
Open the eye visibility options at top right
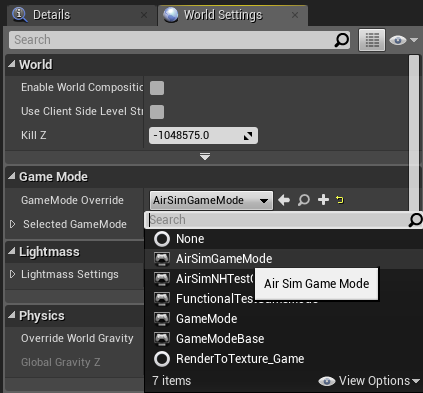403,40
